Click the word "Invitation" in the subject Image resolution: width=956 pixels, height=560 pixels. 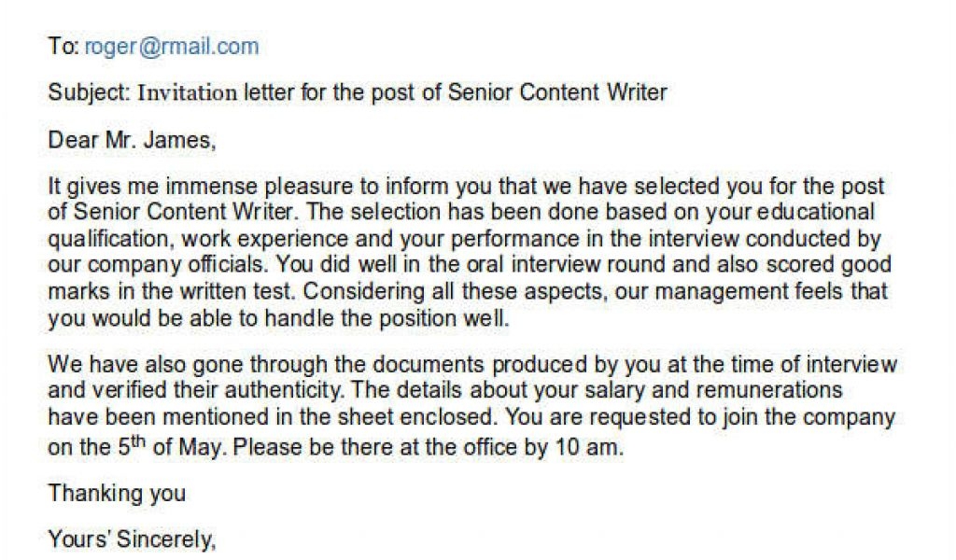(188, 92)
